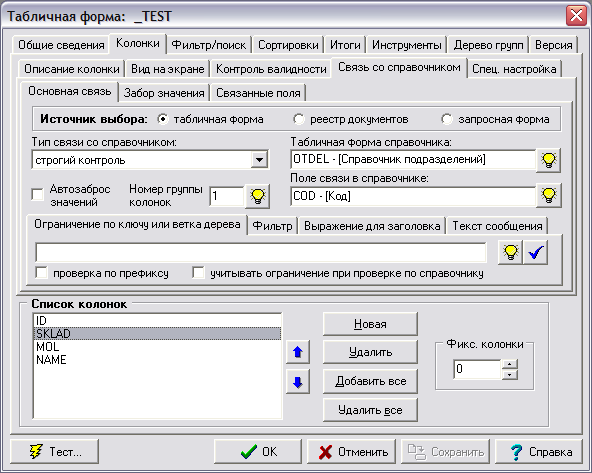Decrease Фикс. колонки spinner value
This screenshot has height=473, width=592.
click(x=510, y=374)
